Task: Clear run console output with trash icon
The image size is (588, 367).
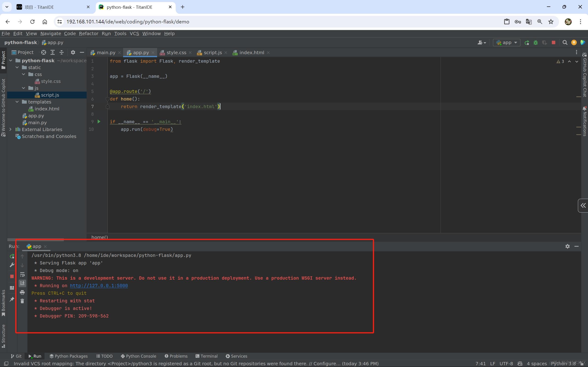Action: tap(22, 301)
